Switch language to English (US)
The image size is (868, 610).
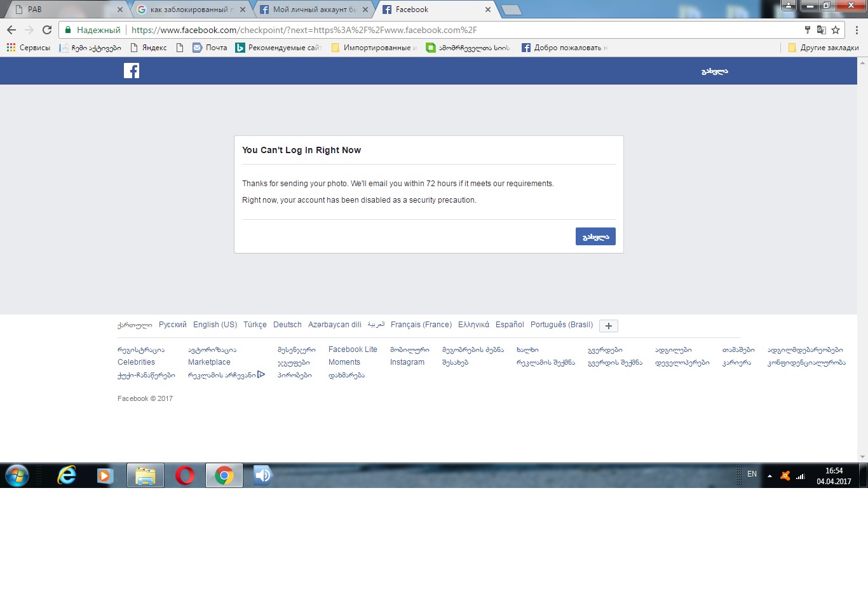[215, 325]
